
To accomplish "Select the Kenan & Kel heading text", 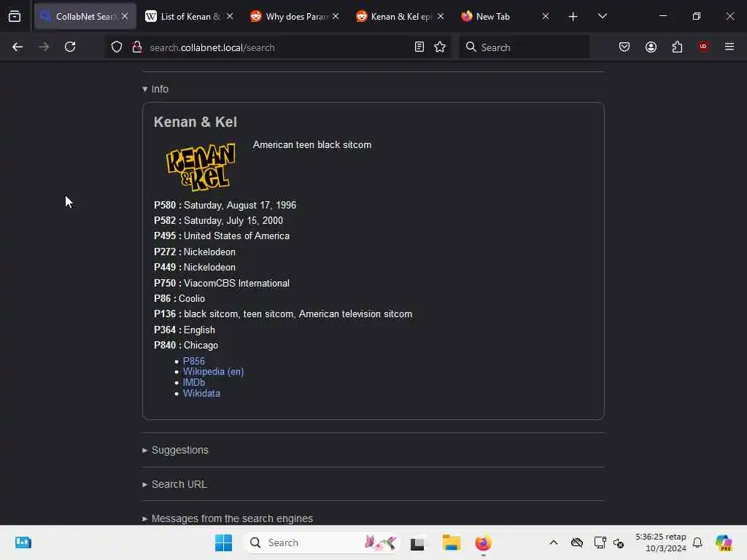I will (x=196, y=122).
